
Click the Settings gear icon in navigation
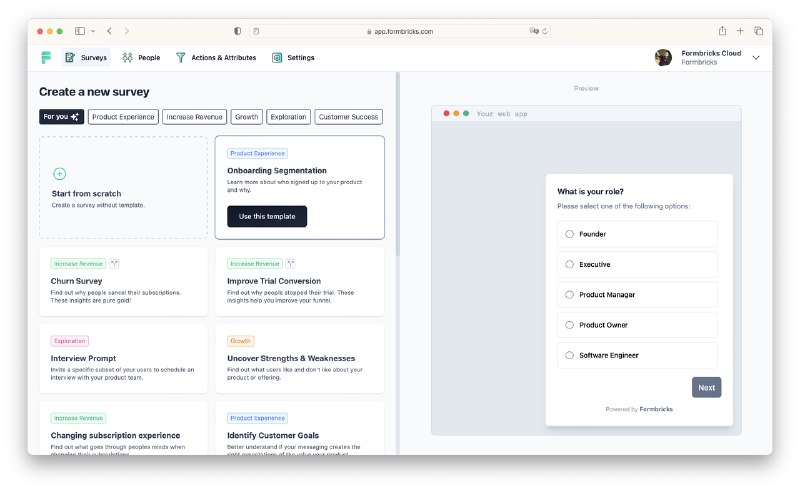tap(277, 58)
